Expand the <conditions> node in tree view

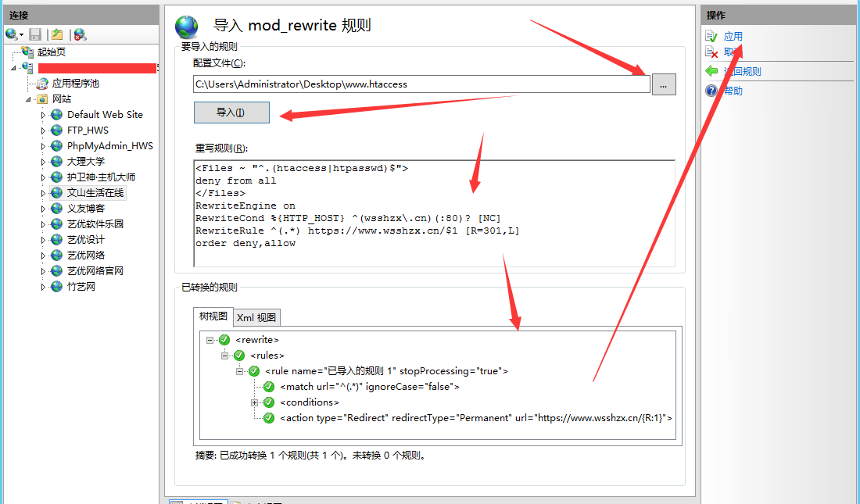point(254,402)
